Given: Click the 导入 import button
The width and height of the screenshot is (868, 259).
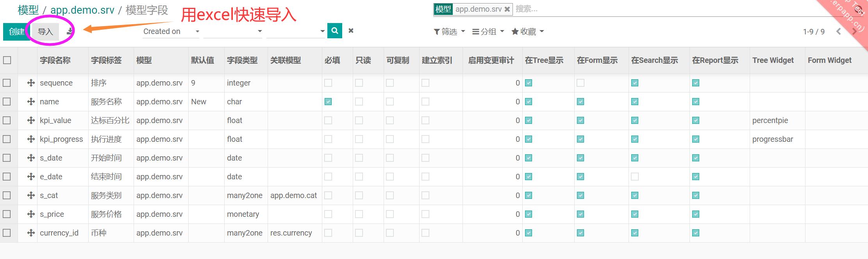Looking at the screenshot, I should point(45,32).
